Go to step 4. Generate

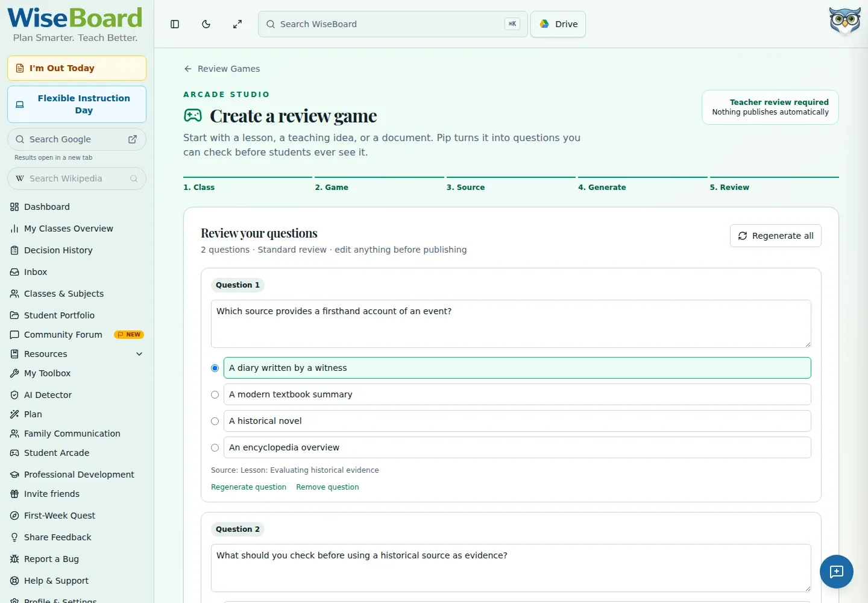(x=643, y=185)
